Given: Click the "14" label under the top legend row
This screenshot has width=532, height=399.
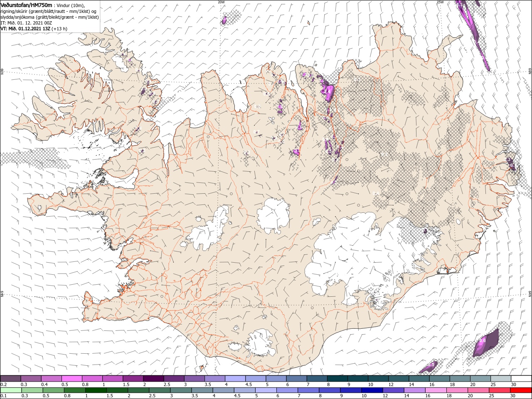Looking at the screenshot, I should click(411, 384).
